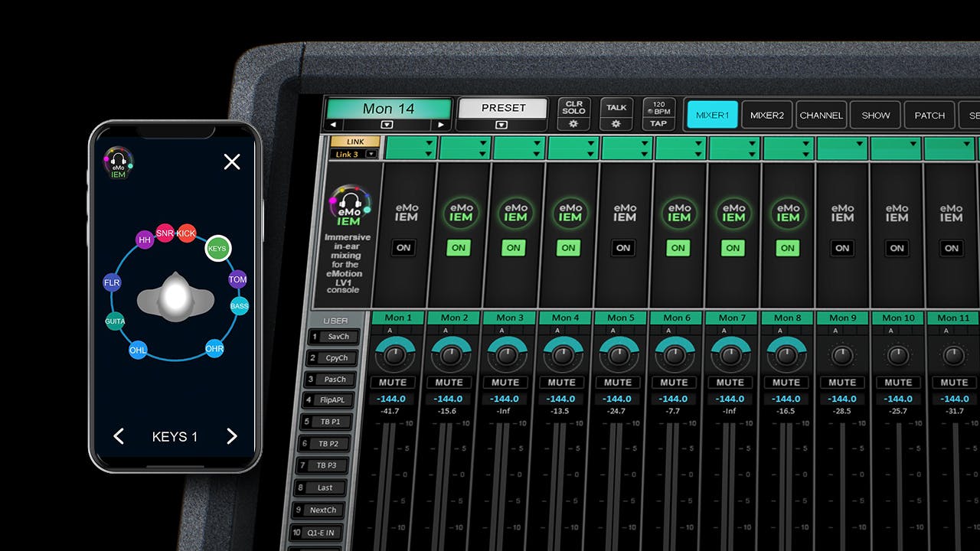Select the FLR node on the phone circle
This screenshot has height=551, width=980.
[112, 282]
